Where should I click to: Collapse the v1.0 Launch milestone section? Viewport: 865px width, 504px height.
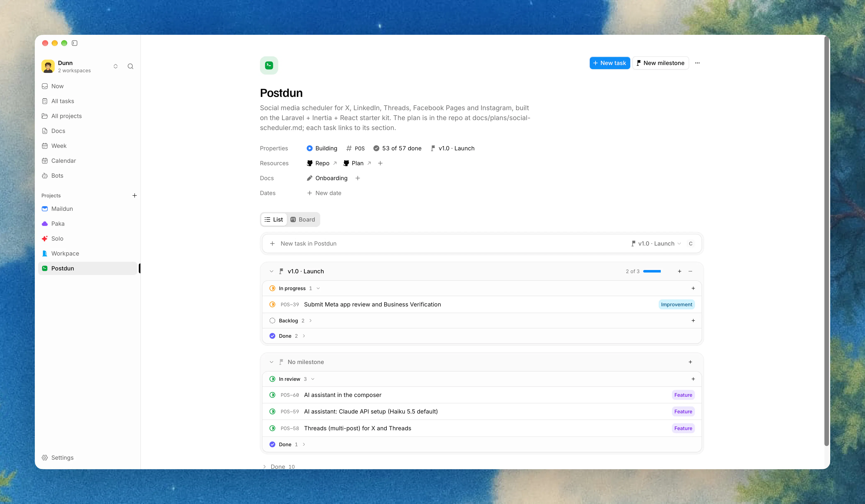(x=272, y=271)
